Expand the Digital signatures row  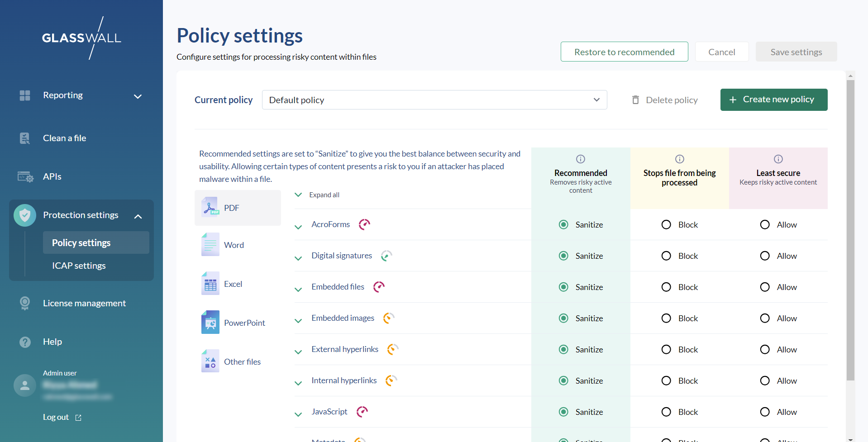coord(298,258)
